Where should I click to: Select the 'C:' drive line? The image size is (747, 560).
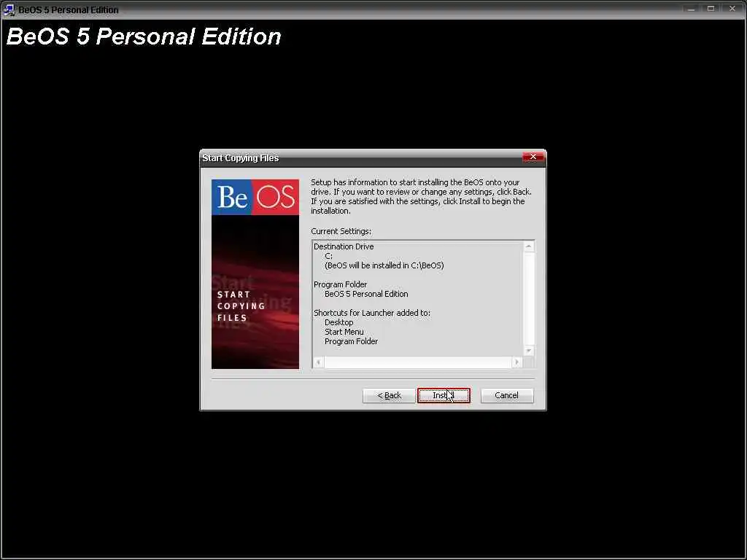pos(329,256)
